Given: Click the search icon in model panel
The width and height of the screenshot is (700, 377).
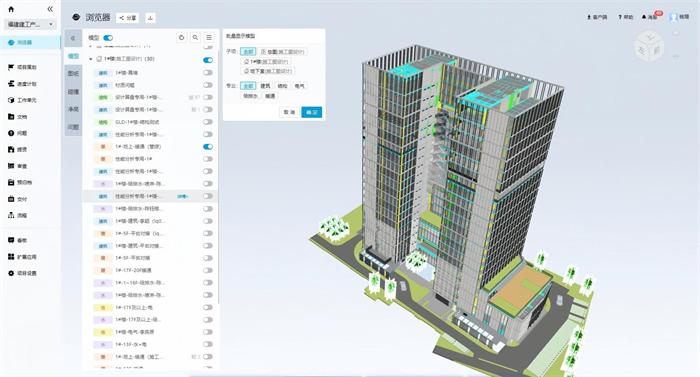Looking at the screenshot, I should coord(195,38).
